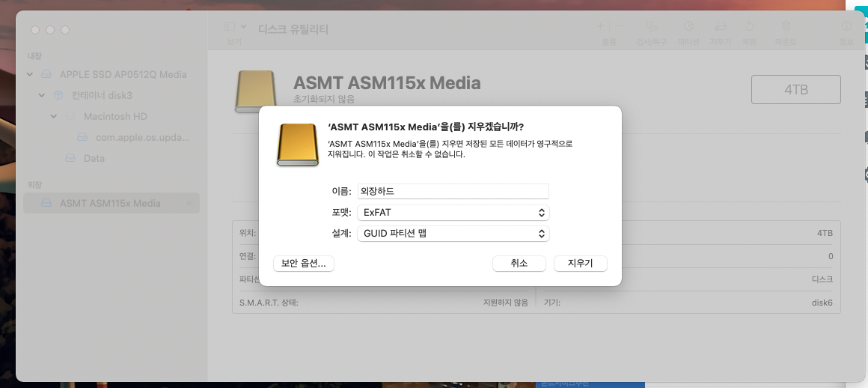Click the 초기화되지 않음 status text
Viewport: 868px width, 388px height.
click(x=324, y=99)
